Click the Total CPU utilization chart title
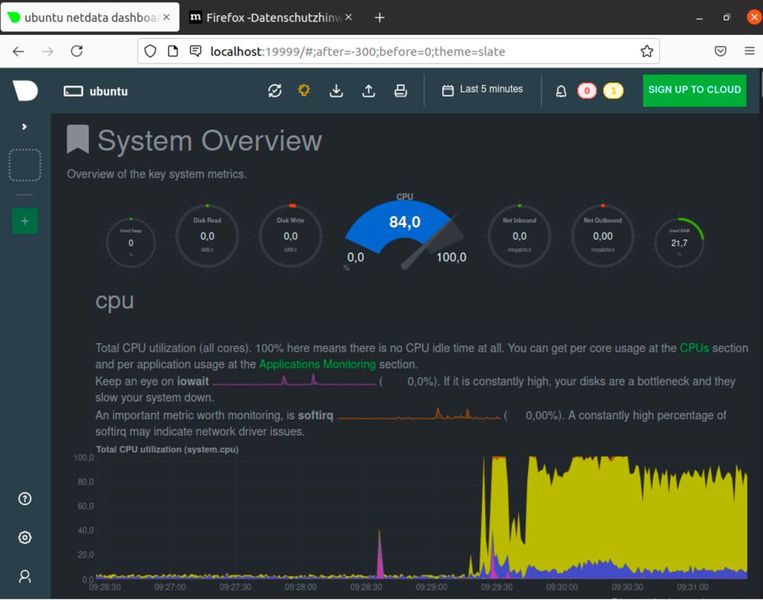The image size is (763, 600). [x=167, y=449]
